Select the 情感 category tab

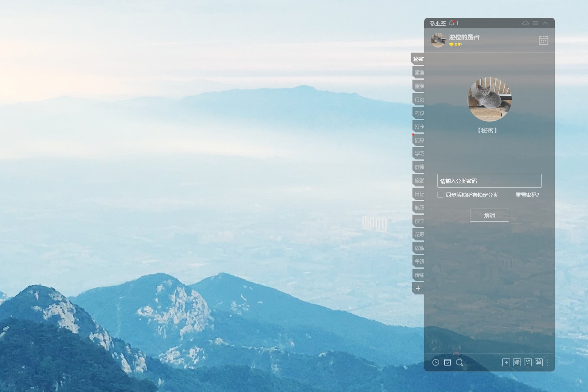(x=418, y=140)
